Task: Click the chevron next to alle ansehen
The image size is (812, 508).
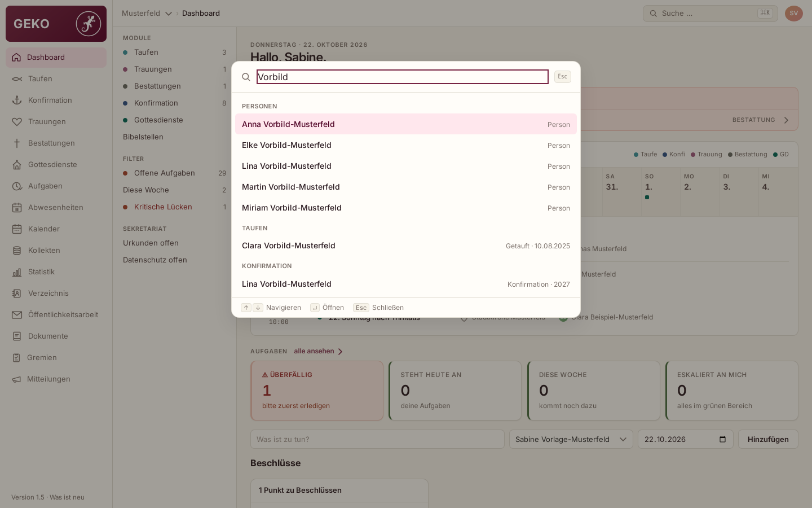Action: tap(340, 352)
